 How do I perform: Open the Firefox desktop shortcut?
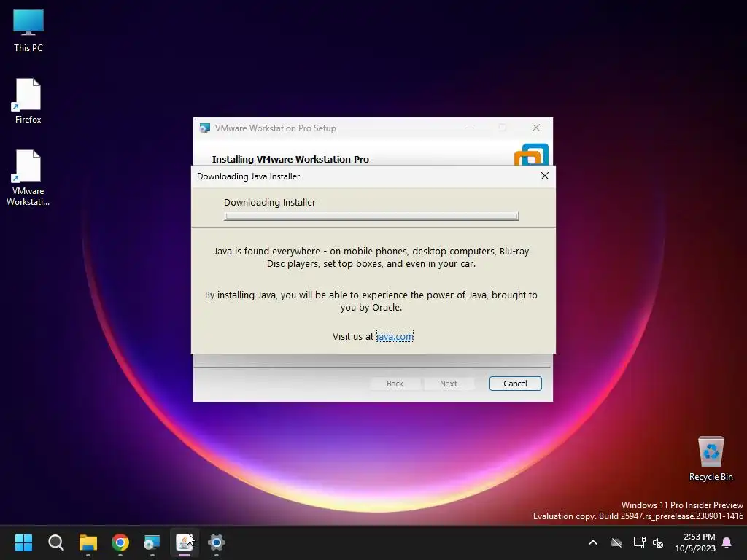tap(28, 101)
